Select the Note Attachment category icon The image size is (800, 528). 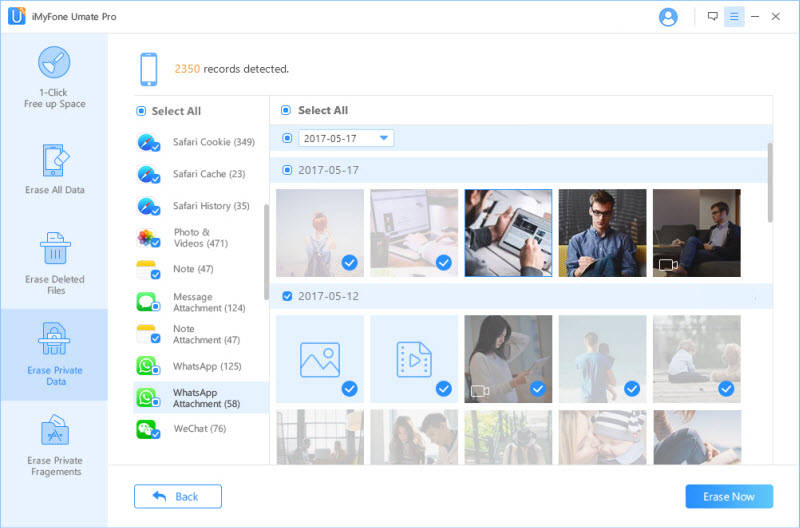pos(148,334)
